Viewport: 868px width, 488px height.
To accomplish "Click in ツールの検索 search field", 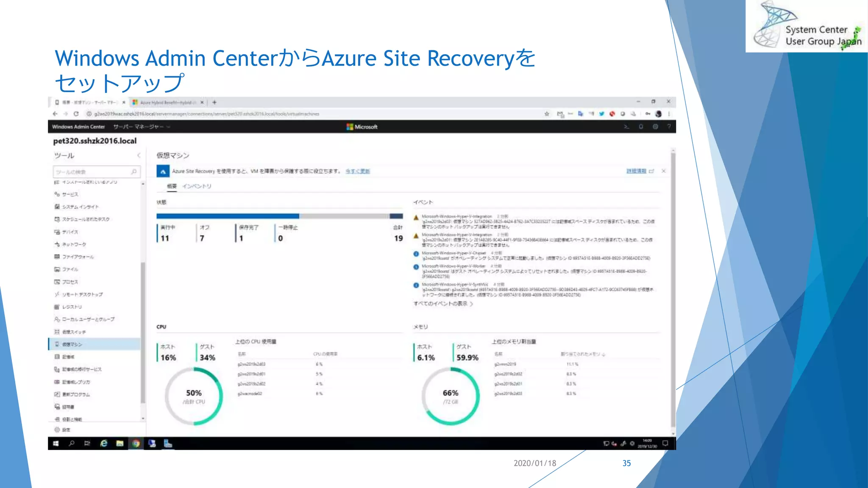I will (97, 172).
